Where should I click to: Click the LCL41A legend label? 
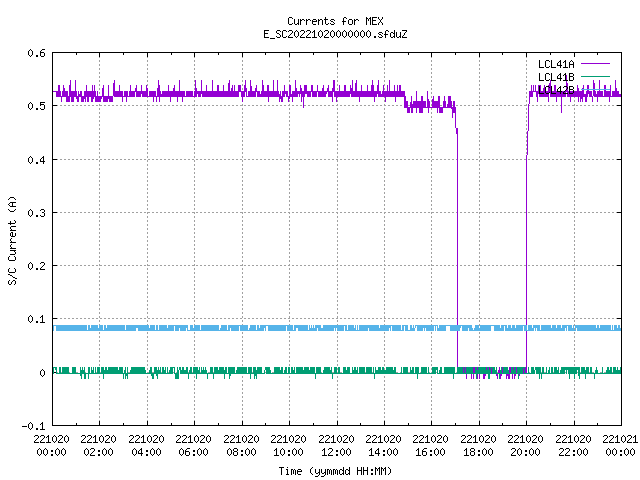(x=556, y=64)
